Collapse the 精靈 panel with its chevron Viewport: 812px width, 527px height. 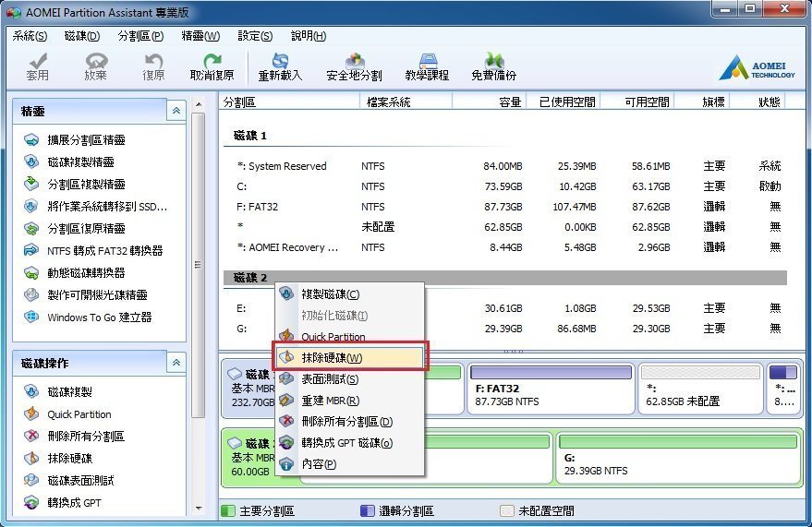coord(176,111)
